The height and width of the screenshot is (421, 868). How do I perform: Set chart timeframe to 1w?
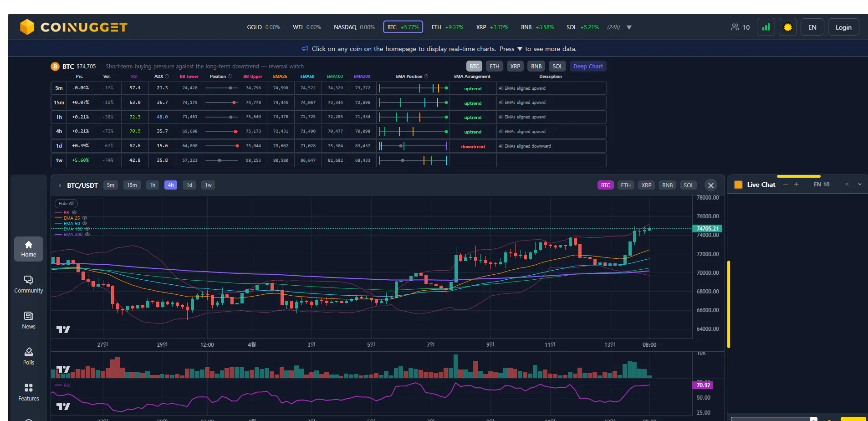208,185
